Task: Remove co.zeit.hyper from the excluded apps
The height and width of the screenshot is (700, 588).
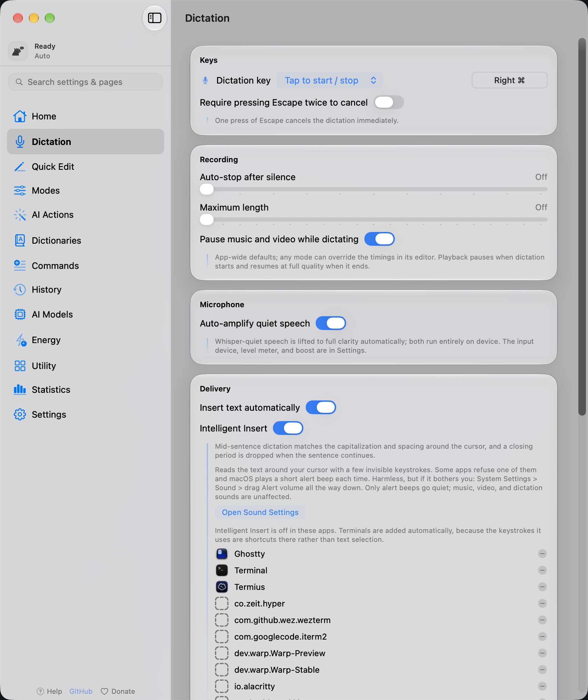Action: (542, 603)
